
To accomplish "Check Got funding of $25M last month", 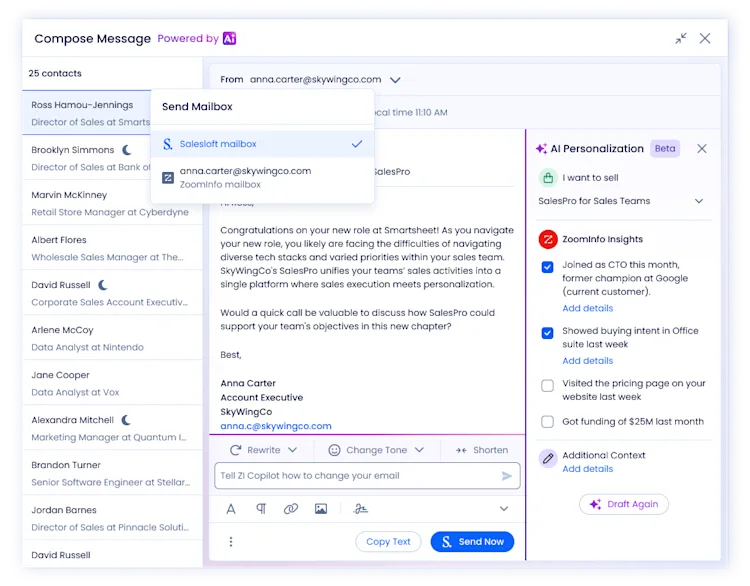I will 548,421.
